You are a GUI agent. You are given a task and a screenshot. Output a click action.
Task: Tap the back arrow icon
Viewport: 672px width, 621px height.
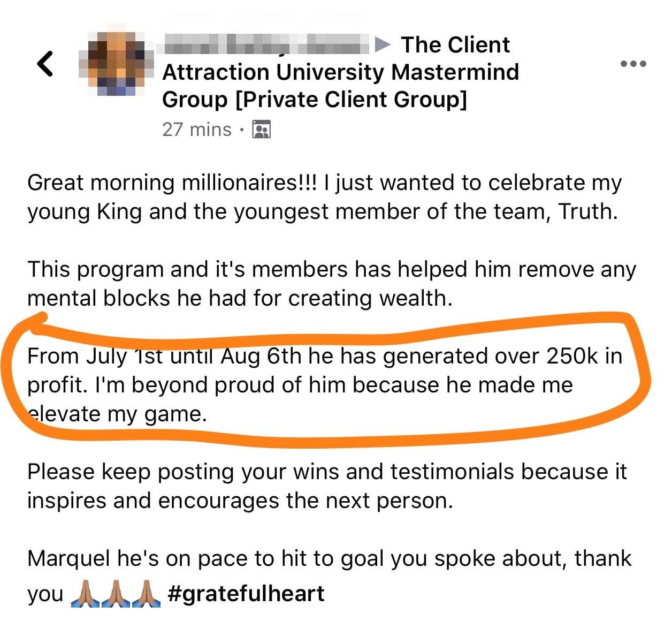coord(45,64)
